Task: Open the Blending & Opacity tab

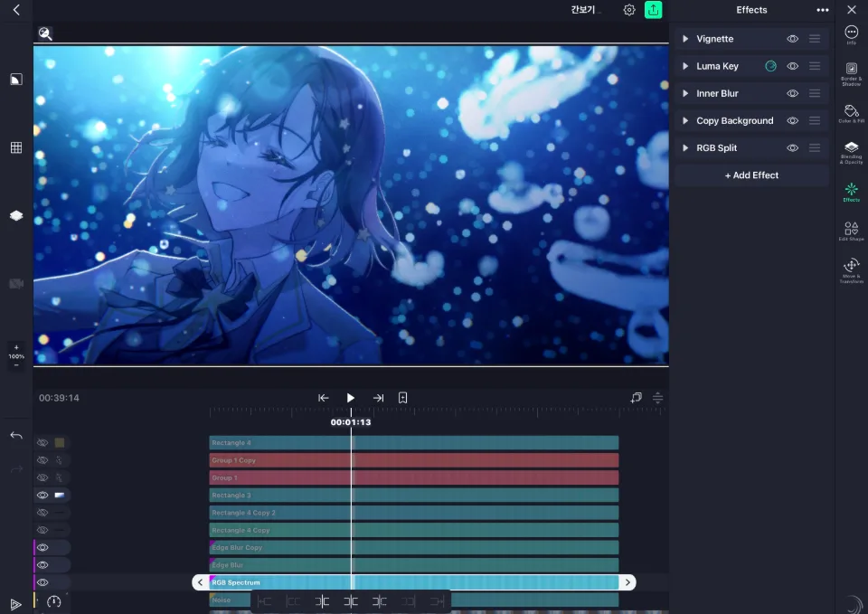Action: pyautogui.click(x=852, y=154)
